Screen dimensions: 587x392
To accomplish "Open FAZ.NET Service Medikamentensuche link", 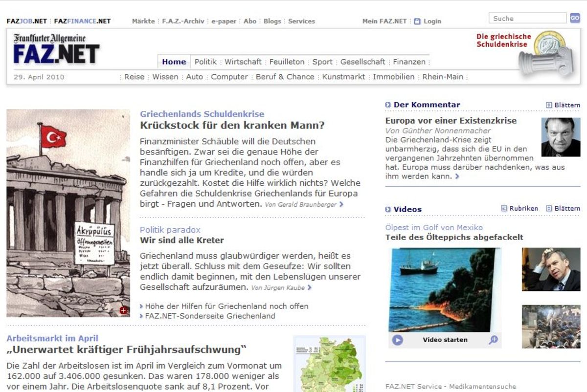I will click(x=451, y=386).
